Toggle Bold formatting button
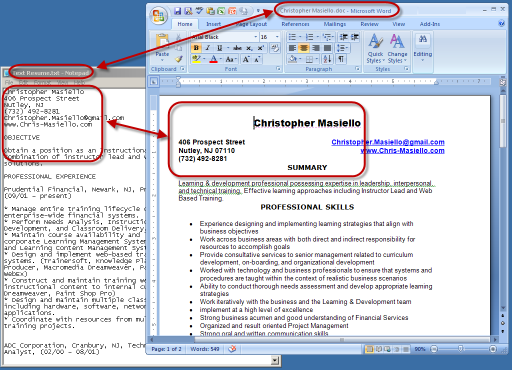 click(196, 48)
